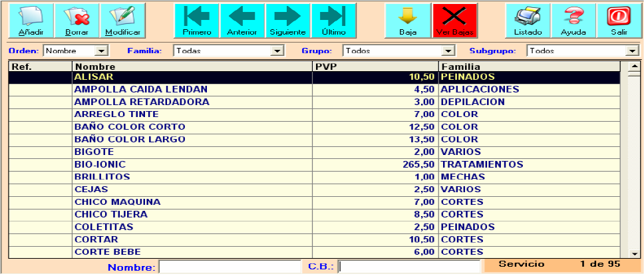Screen dimensions: 644x276
Task: Select the ALISAR row
Action: point(314,76)
